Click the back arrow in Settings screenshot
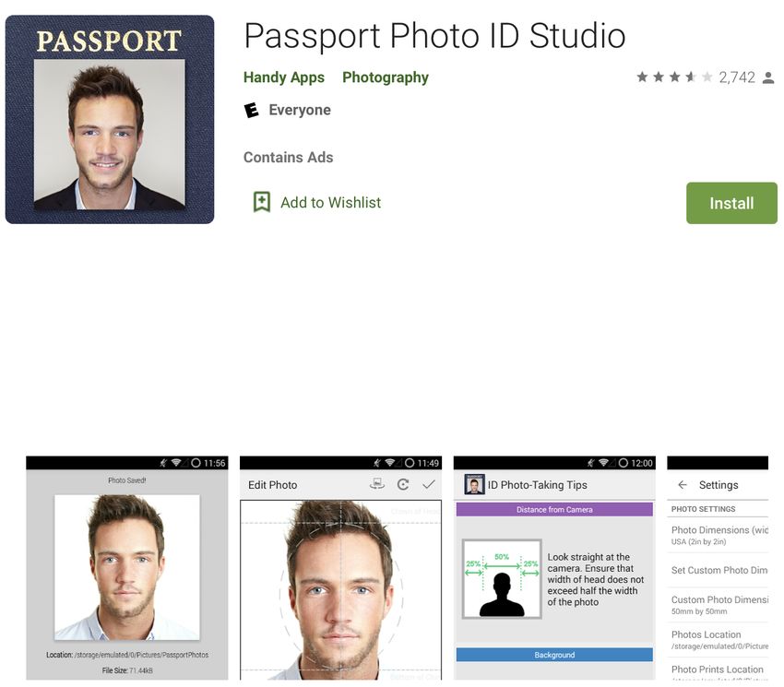The image size is (784, 687). (x=683, y=484)
